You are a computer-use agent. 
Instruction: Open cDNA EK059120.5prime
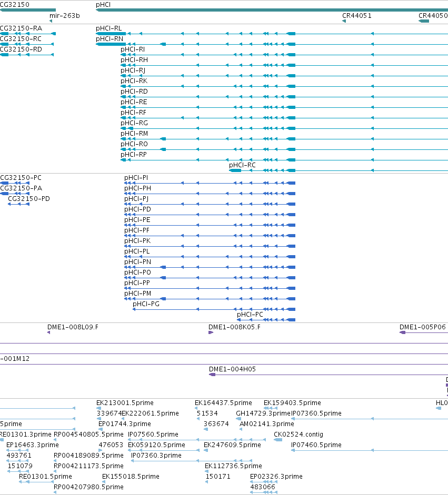tap(156, 445)
